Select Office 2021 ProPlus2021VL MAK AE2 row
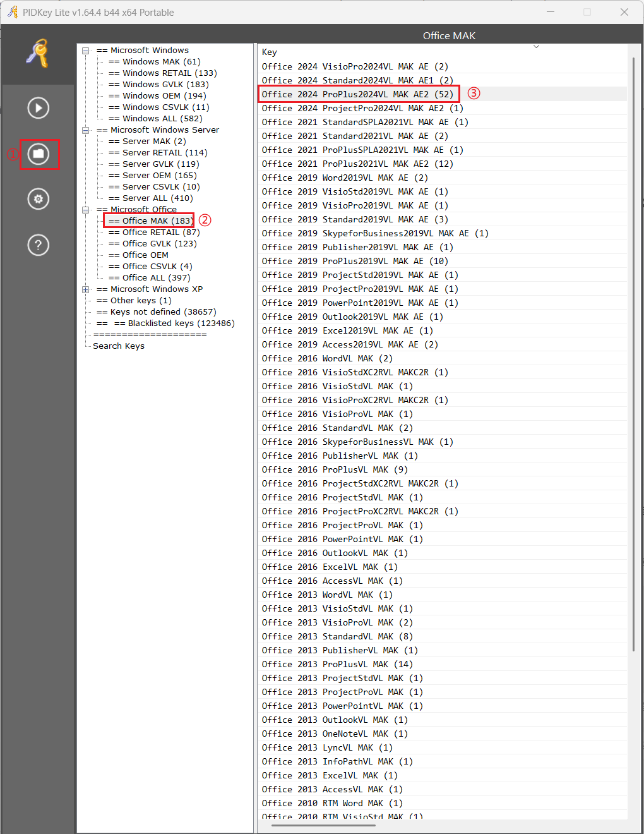Screen dimensions: 644x834 pyautogui.click(x=357, y=164)
